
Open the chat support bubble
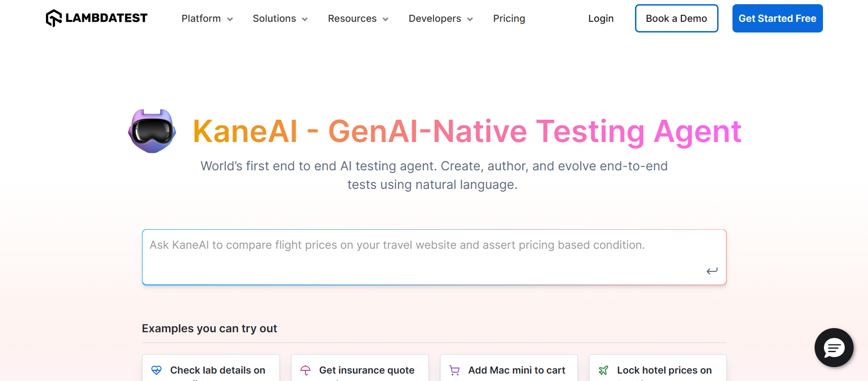tap(834, 348)
